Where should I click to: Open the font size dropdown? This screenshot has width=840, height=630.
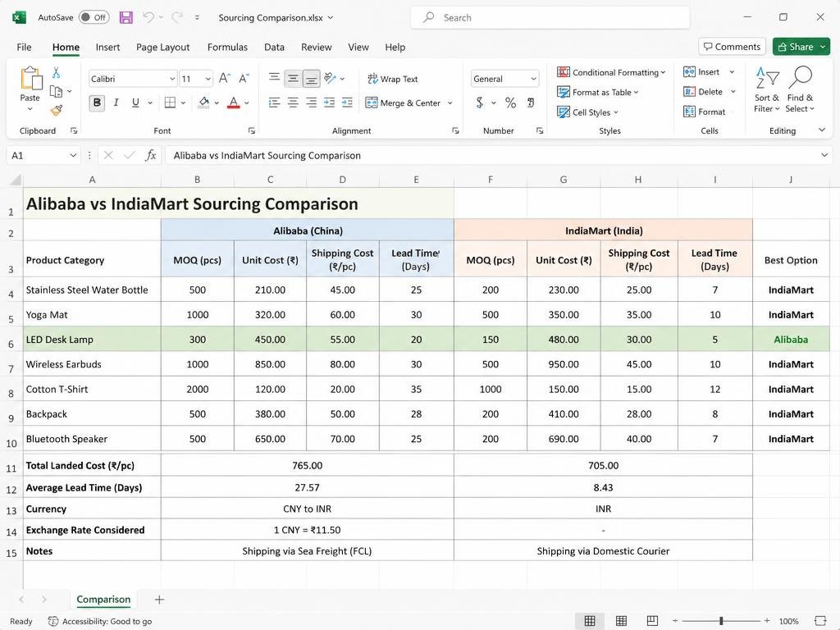click(208, 79)
